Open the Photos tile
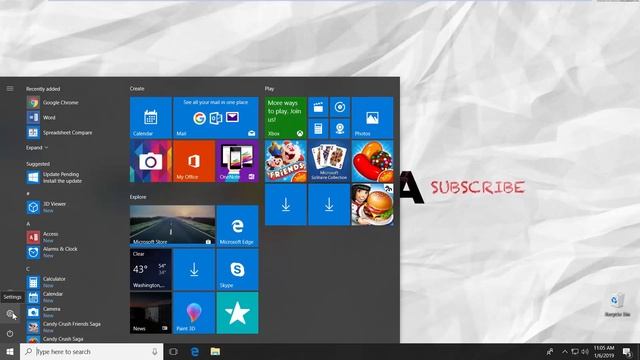 [x=372, y=118]
